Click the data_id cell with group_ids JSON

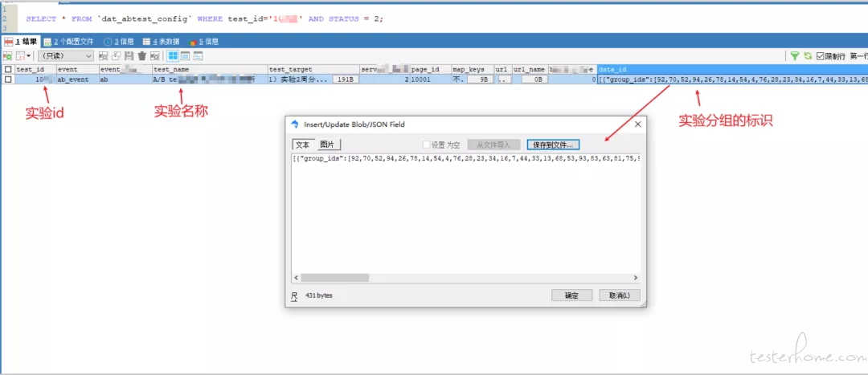click(x=732, y=79)
